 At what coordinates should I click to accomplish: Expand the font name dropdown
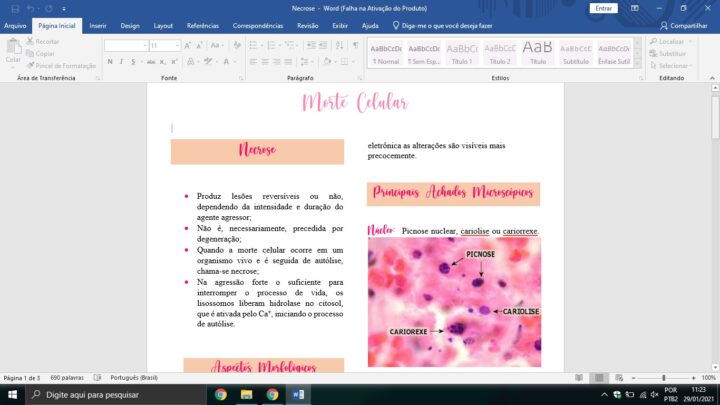pos(145,46)
